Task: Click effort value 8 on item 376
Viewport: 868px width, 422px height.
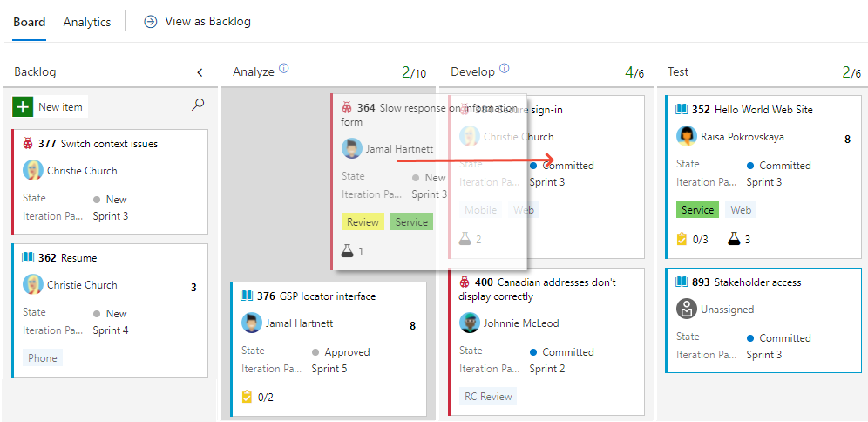Action: (412, 325)
